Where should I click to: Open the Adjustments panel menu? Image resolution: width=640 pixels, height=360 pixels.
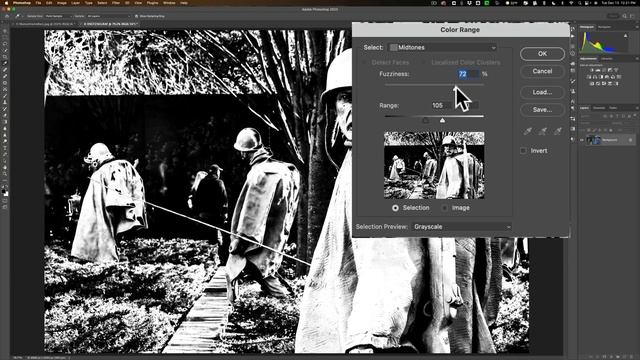pyautogui.click(x=636, y=59)
